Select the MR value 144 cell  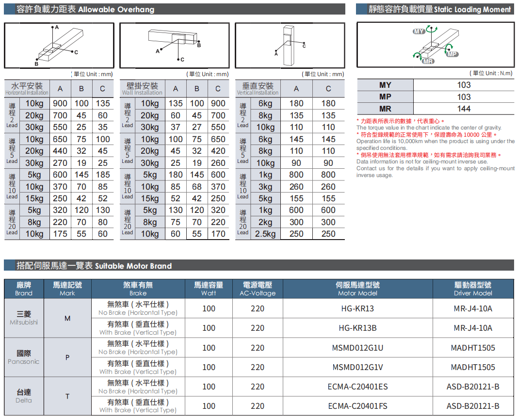pos(464,109)
